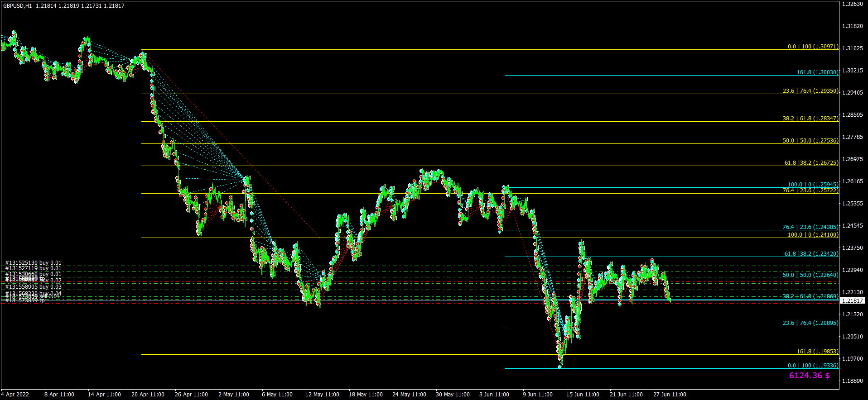The image size is (868, 400).
Task: Click time axis label 30 May 11:00
Action: [453, 395]
